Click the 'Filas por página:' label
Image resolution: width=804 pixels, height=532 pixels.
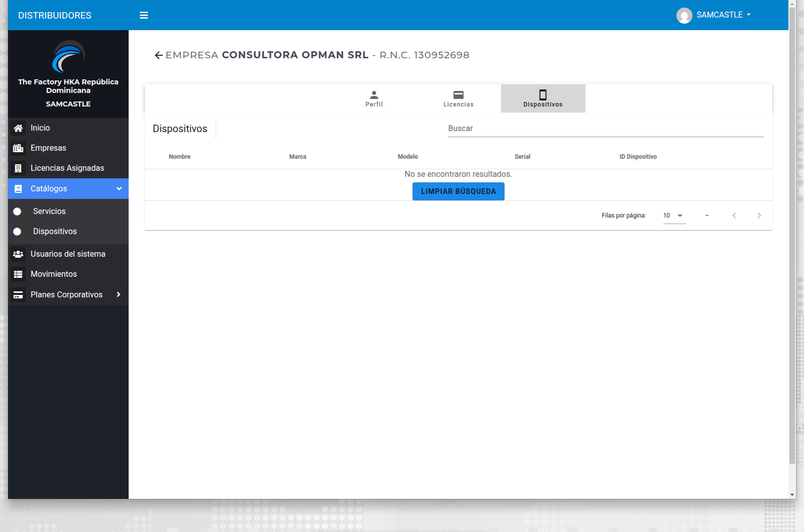pos(624,216)
